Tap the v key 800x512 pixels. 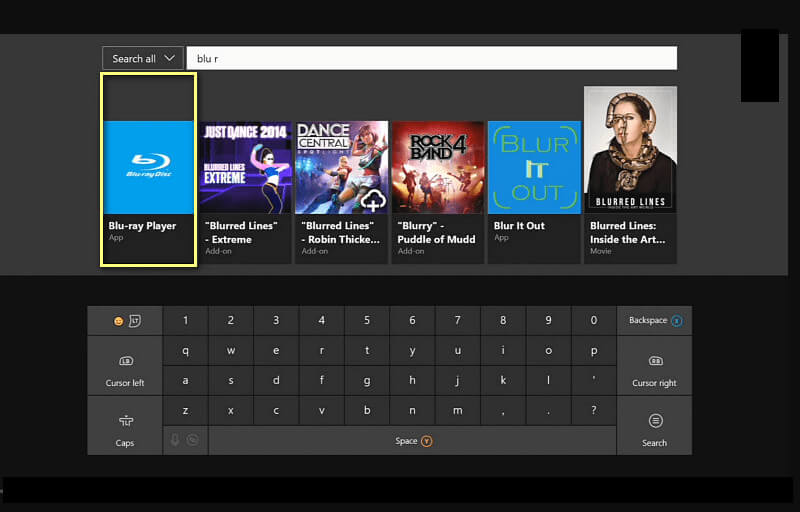(x=321, y=411)
